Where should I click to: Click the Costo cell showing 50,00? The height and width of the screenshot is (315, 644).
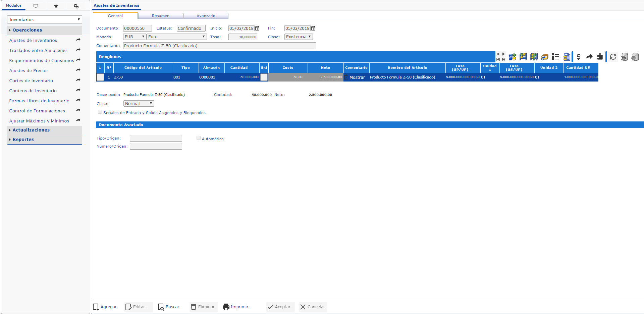(288, 77)
